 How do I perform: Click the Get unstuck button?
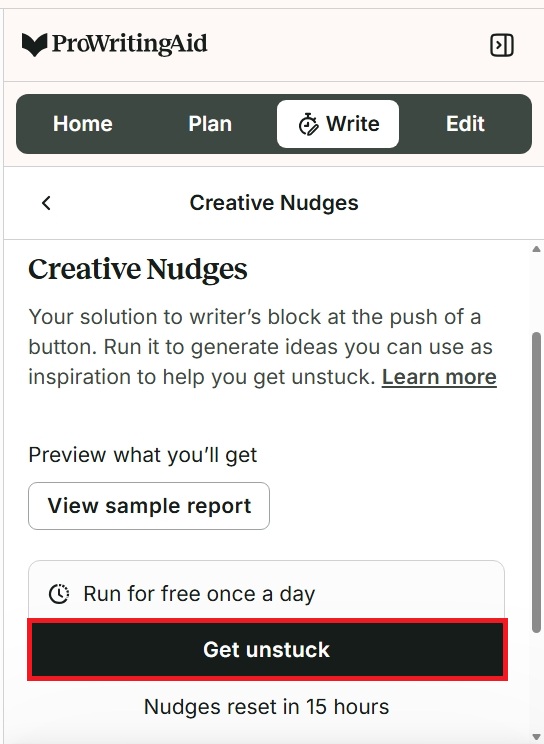[x=267, y=650]
